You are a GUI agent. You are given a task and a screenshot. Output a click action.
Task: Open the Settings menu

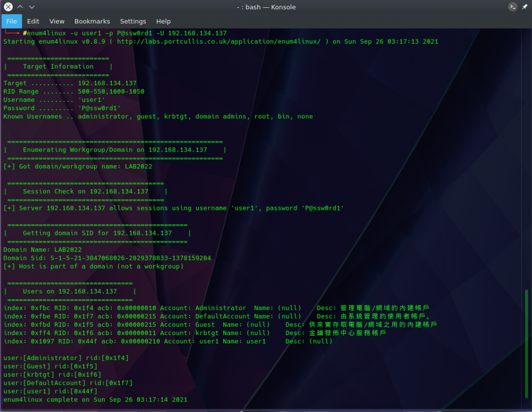coord(133,21)
